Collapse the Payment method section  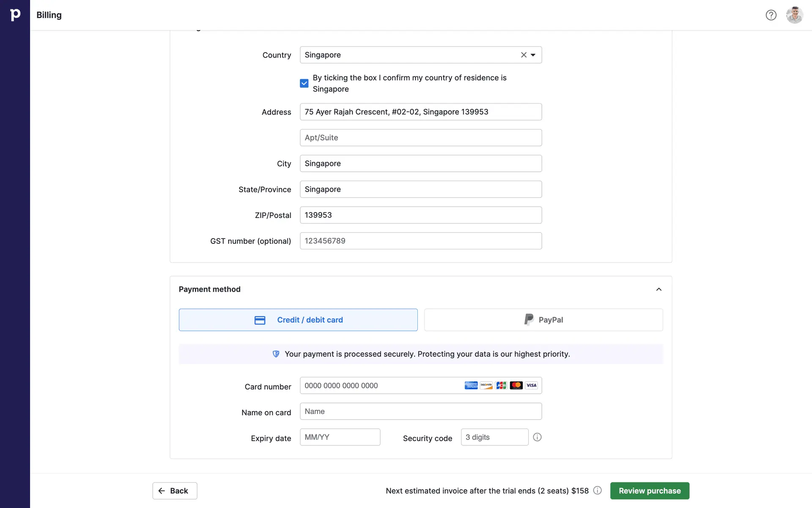pos(658,290)
